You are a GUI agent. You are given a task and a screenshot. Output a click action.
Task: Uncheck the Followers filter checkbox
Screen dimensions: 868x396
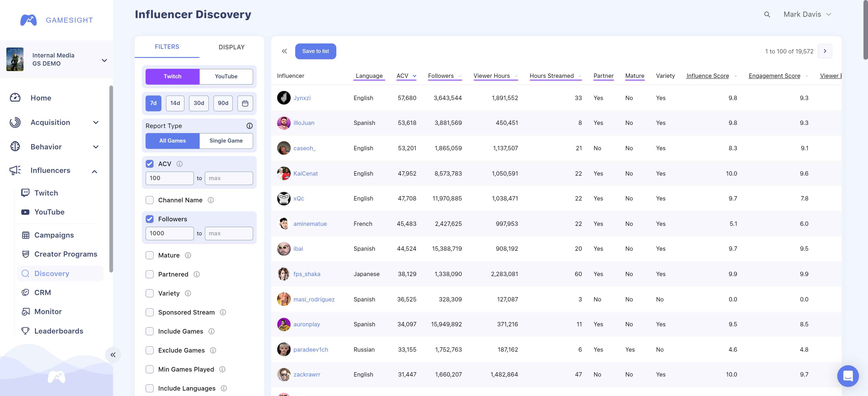[150, 219]
